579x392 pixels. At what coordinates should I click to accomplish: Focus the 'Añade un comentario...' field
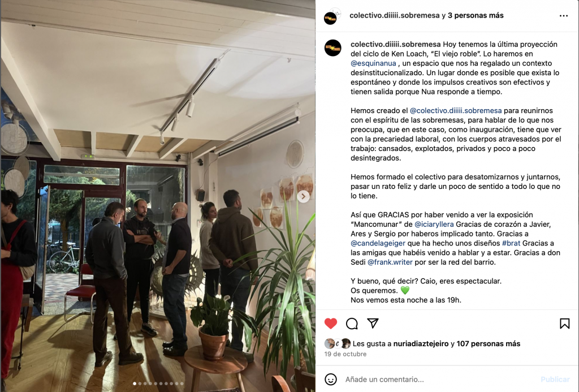click(439, 380)
